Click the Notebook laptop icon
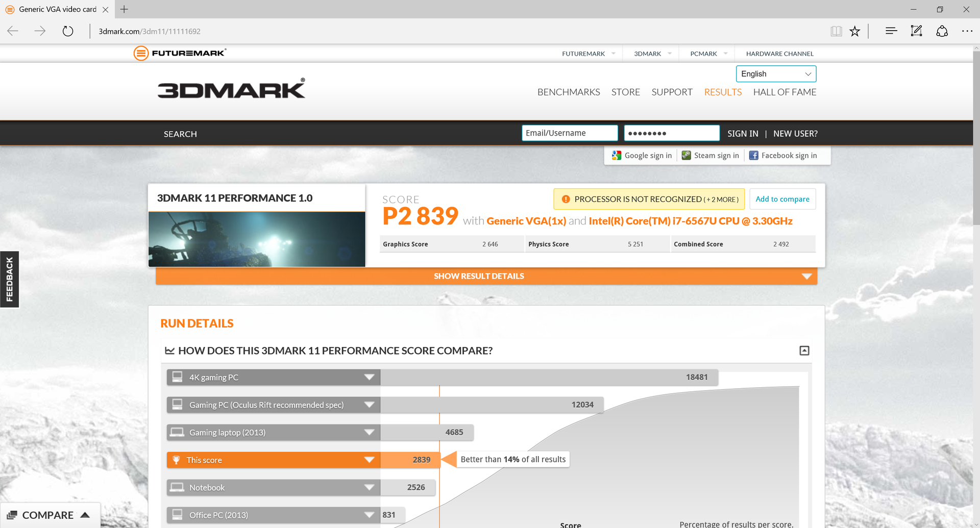 click(x=177, y=487)
